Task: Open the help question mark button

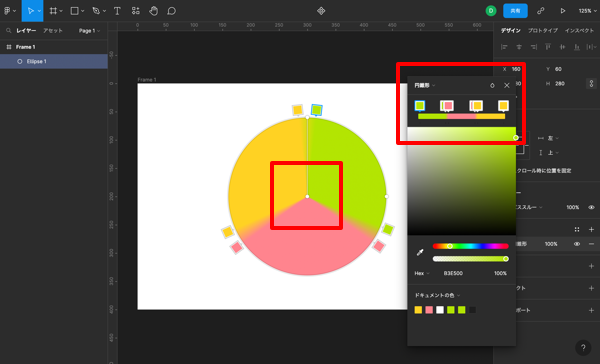Action: [583, 348]
